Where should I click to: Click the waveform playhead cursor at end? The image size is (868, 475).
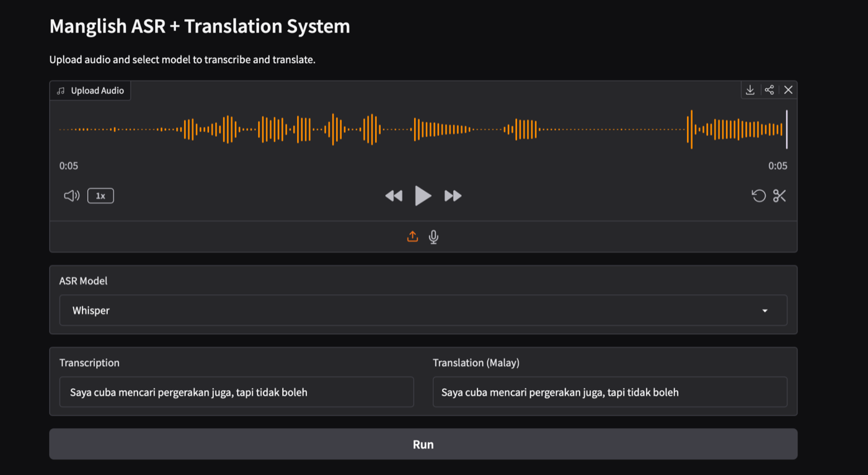787,129
